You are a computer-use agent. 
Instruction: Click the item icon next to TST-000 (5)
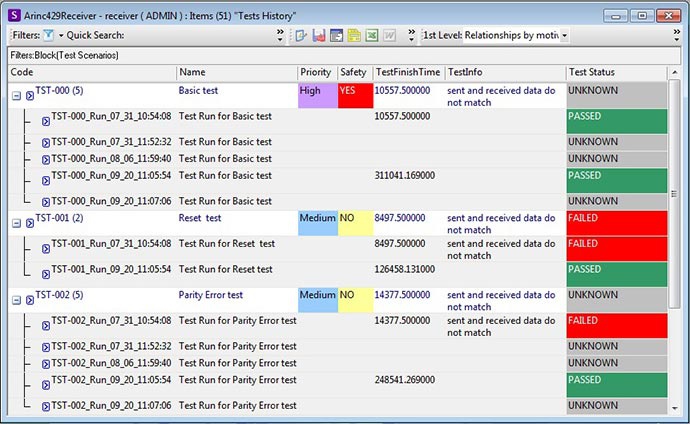[29, 95]
